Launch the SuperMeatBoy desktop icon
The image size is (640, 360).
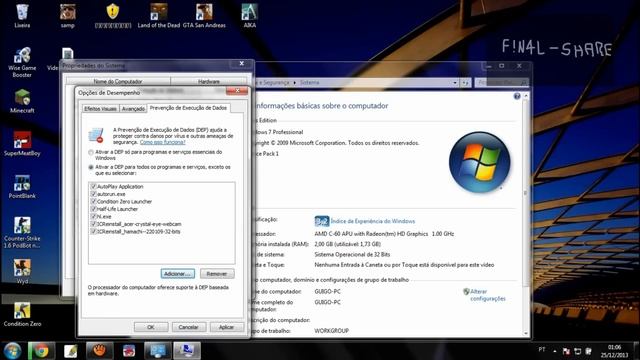click(x=22, y=144)
